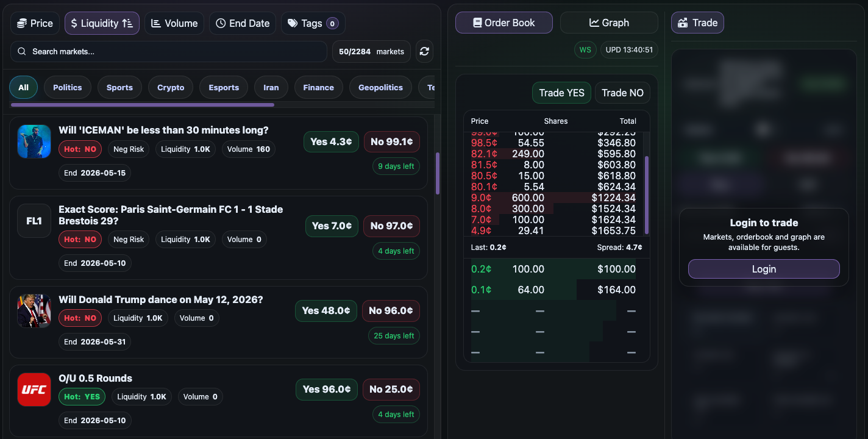Screen dimensions: 868x439
Task: Open the 'O/U 0.5 Rounds' market title
Action: (x=95, y=378)
